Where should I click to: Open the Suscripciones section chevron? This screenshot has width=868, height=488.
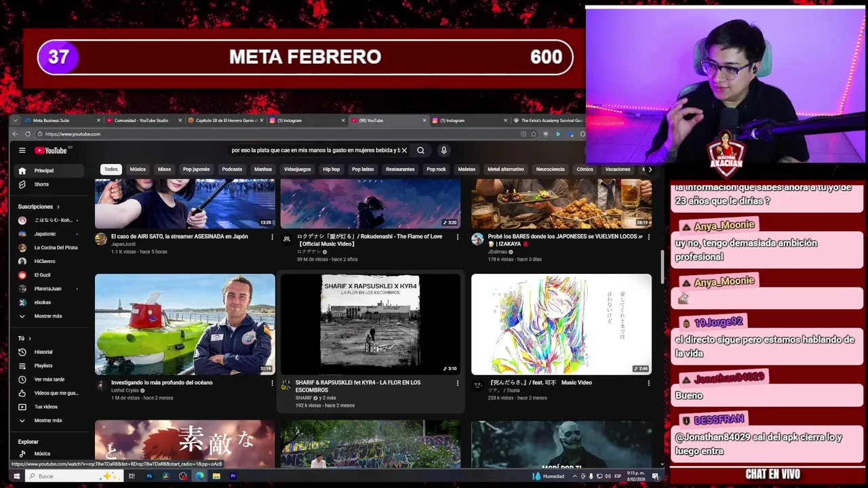58,207
